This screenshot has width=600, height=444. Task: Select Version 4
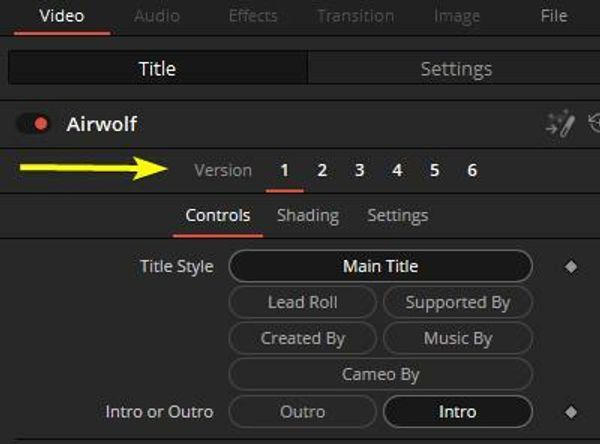tap(397, 170)
